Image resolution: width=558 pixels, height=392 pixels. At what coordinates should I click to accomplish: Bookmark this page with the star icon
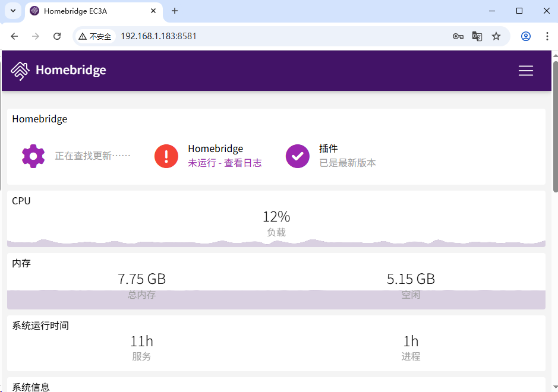[496, 36]
